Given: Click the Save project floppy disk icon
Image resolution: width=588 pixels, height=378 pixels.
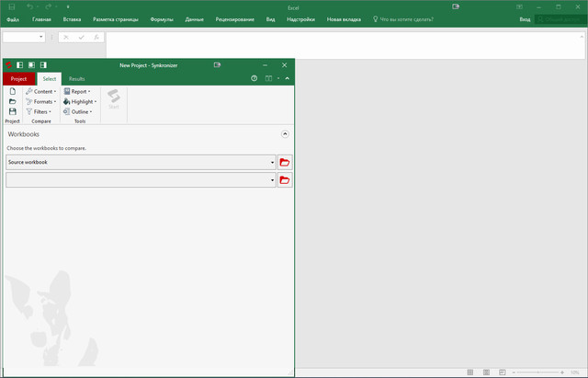Looking at the screenshot, I should click(x=12, y=111).
